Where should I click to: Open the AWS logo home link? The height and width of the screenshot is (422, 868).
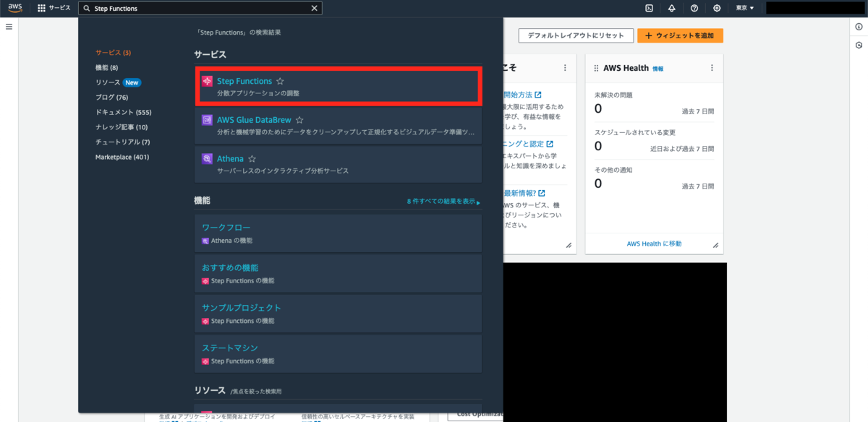pyautogui.click(x=16, y=8)
